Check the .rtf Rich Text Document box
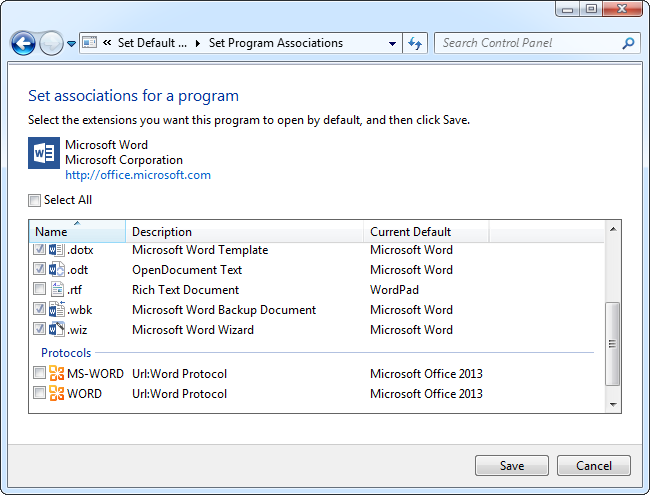The height and width of the screenshot is (495, 650). pos(39,290)
